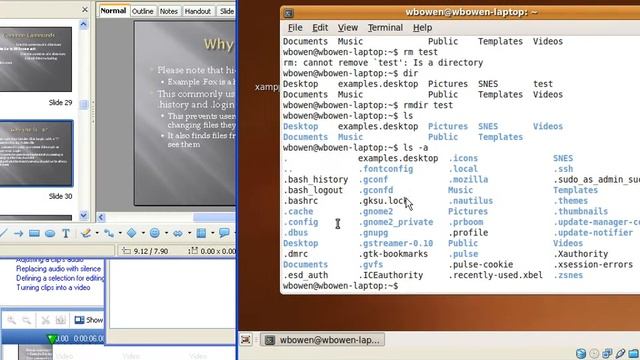Click the VirtualBox network status icon
This screenshot has width=640, height=360.
(607, 353)
